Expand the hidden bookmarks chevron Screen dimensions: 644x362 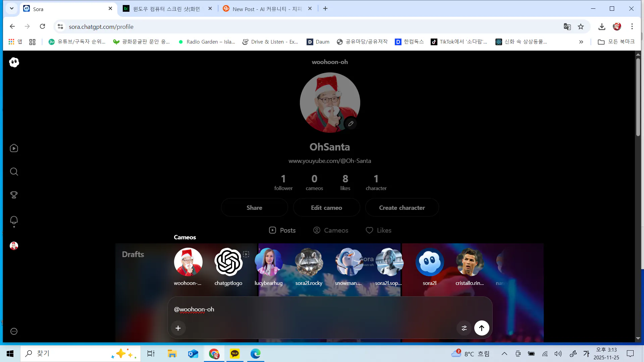581,42
